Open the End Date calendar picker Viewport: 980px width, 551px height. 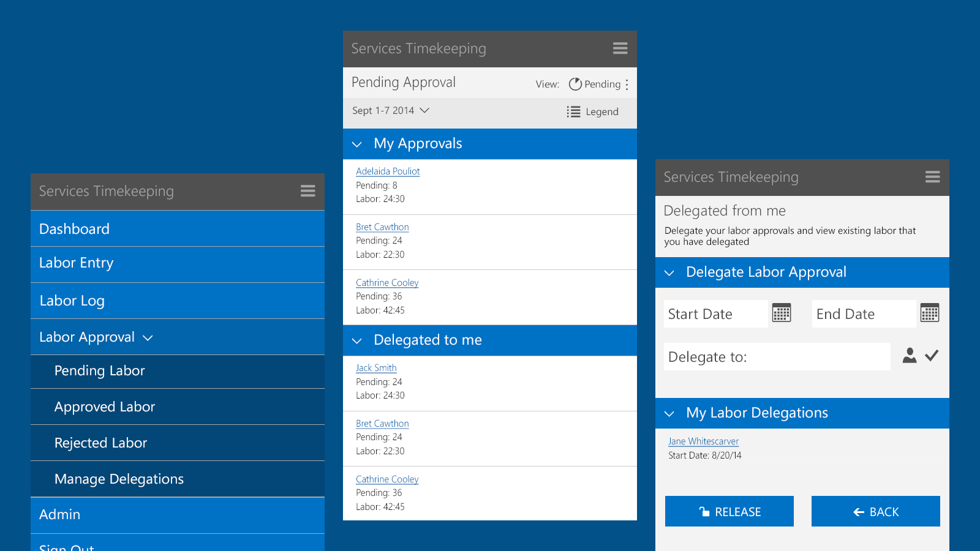[929, 313]
